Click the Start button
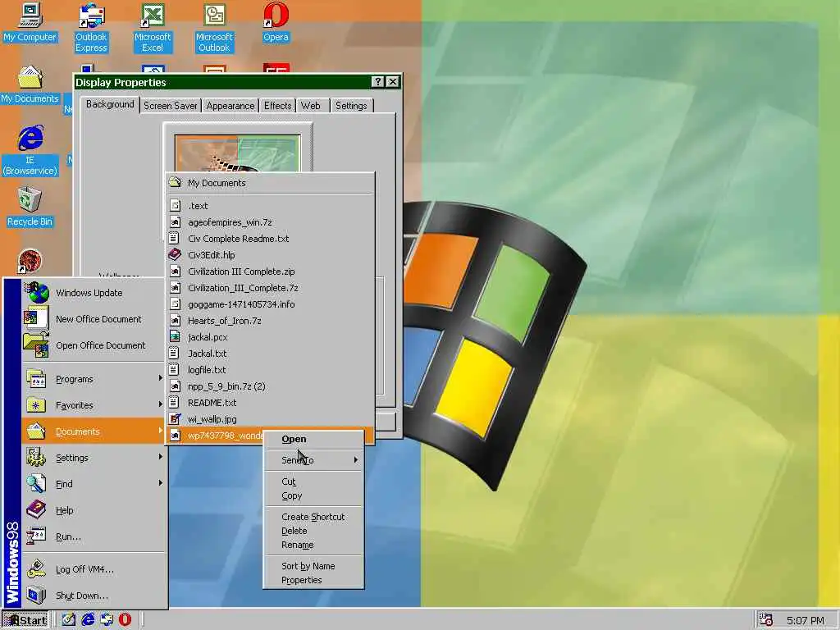This screenshot has width=840, height=630. [25, 620]
